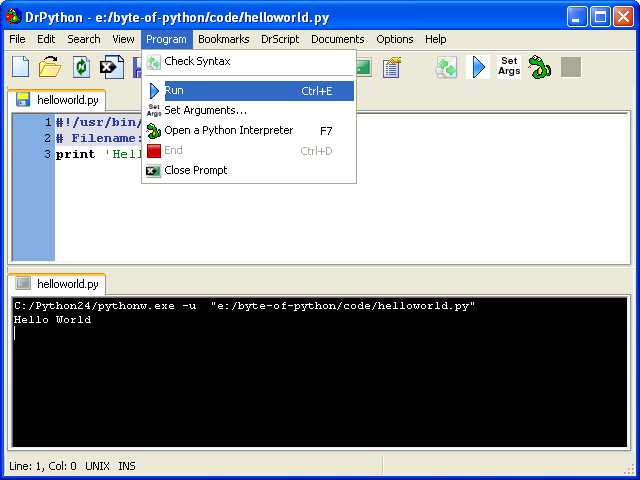Choose Check Syntax from Program menu
The height and width of the screenshot is (480, 640).
pos(249,62)
